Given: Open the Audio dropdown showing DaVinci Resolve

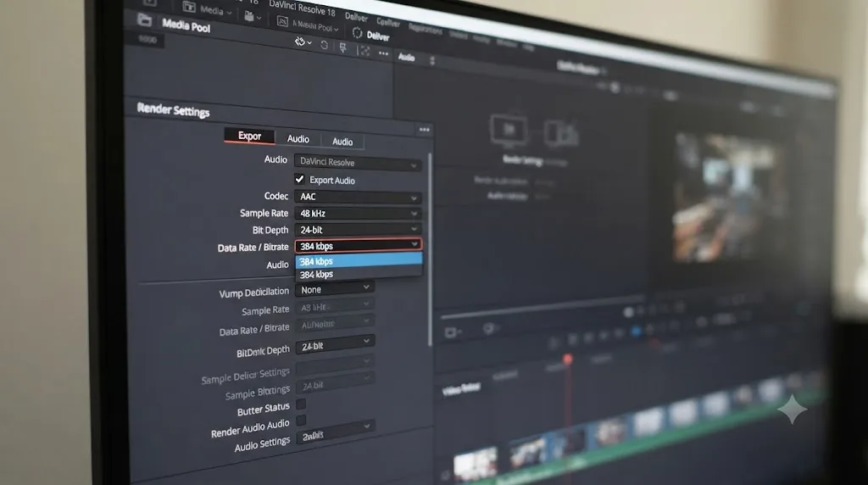Looking at the screenshot, I should pos(358,163).
